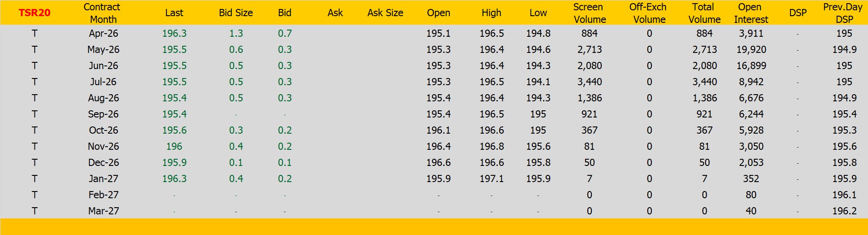The width and height of the screenshot is (868, 235).
Task: Select Aug-26 open interest 6,676
Action: [751, 98]
